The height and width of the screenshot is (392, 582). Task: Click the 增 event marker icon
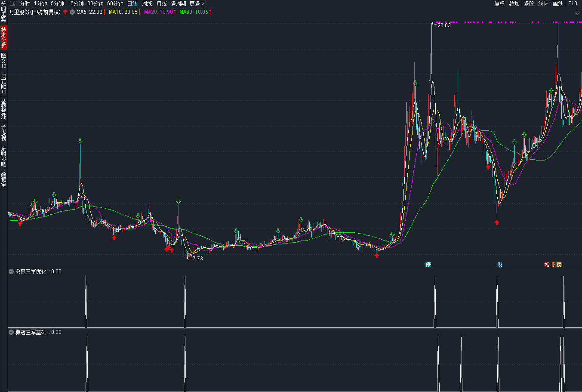tap(547, 264)
